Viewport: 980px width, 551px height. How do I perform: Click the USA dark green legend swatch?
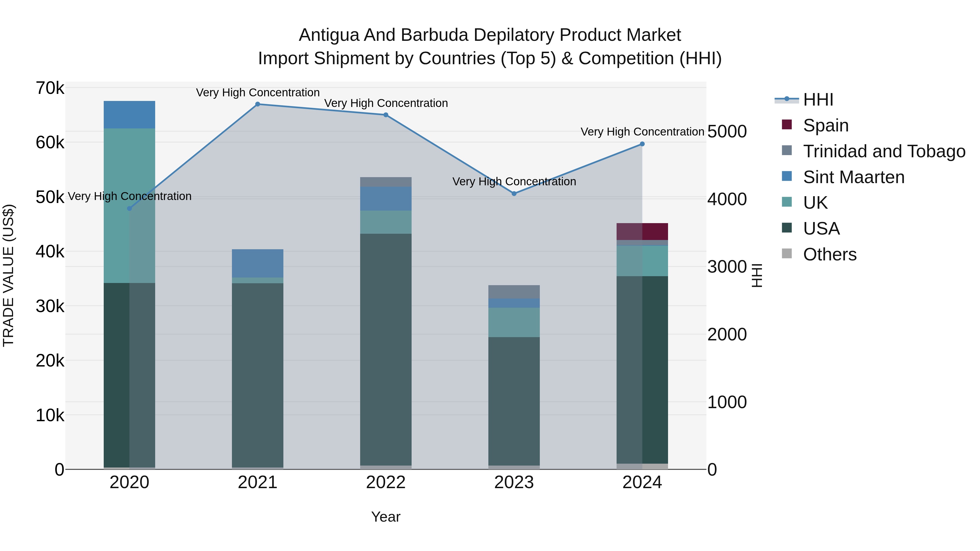tap(787, 228)
